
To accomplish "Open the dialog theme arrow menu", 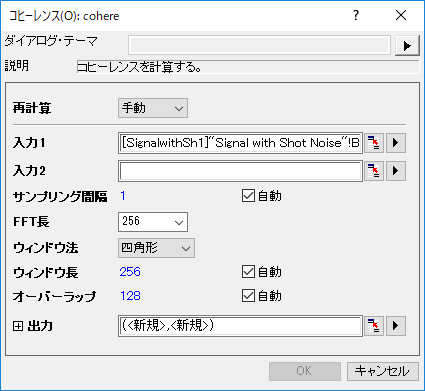I will 407,45.
